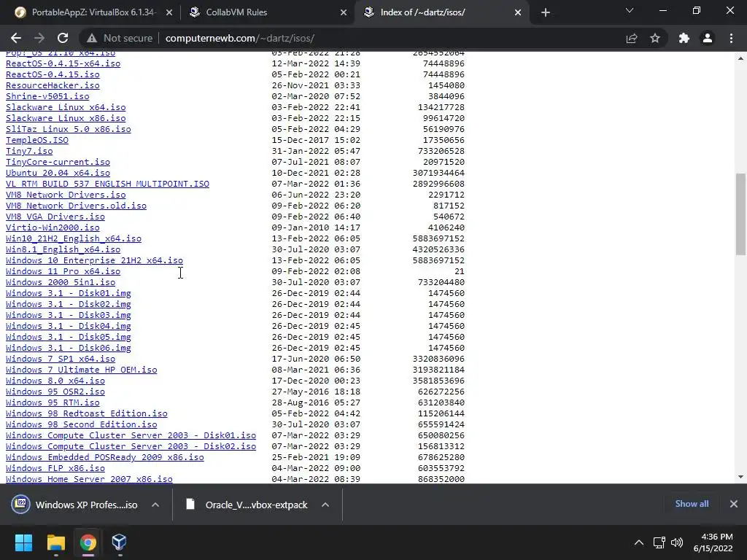The image size is (747, 560).
Task: Open Virtio-Win2000.iso link
Action: (x=53, y=227)
